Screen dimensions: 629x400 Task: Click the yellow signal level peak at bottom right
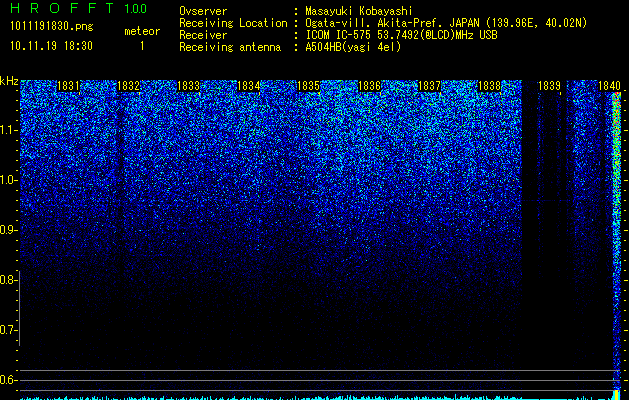click(x=617, y=395)
